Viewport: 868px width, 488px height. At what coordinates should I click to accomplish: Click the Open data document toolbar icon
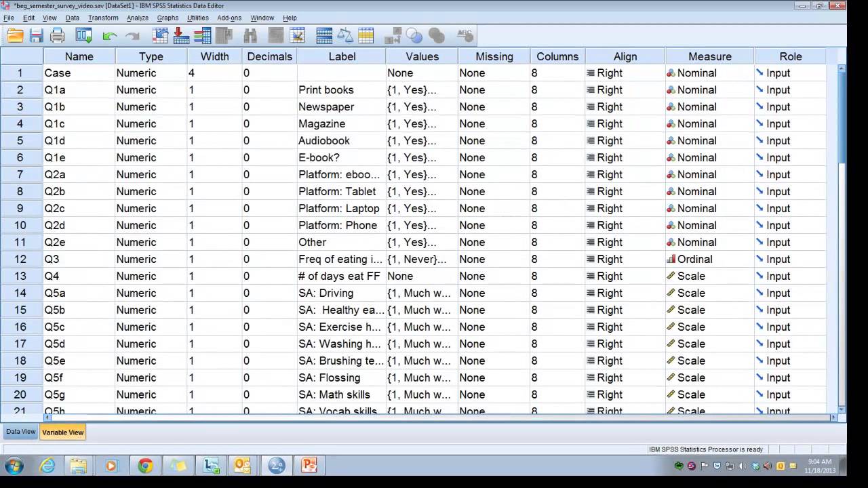point(15,36)
